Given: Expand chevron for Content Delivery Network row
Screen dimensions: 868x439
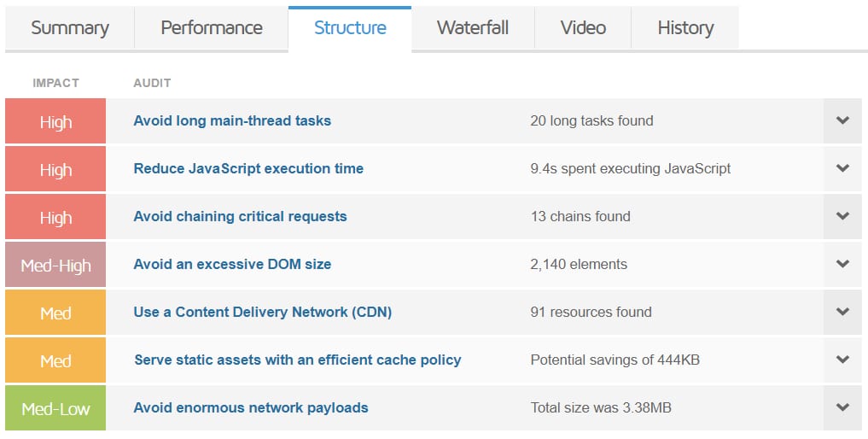Looking at the screenshot, I should pos(842,313).
